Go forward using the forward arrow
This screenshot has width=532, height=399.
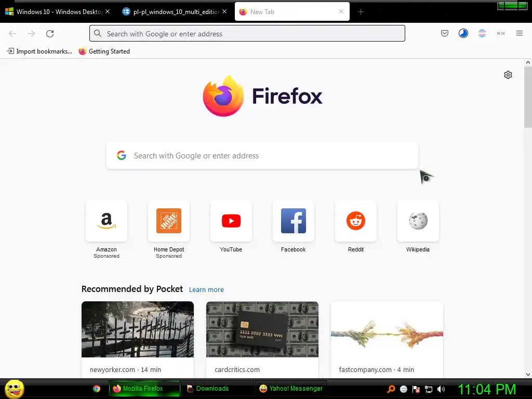tap(31, 34)
